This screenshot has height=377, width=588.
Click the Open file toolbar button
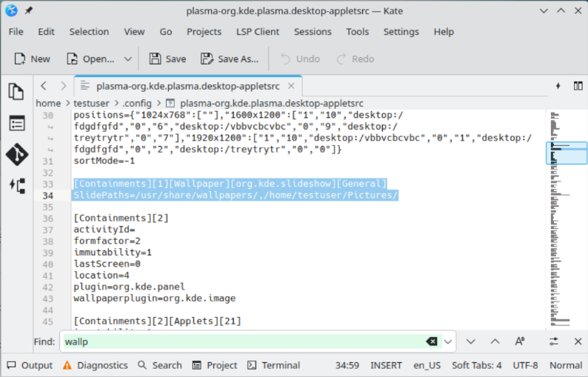coord(90,59)
